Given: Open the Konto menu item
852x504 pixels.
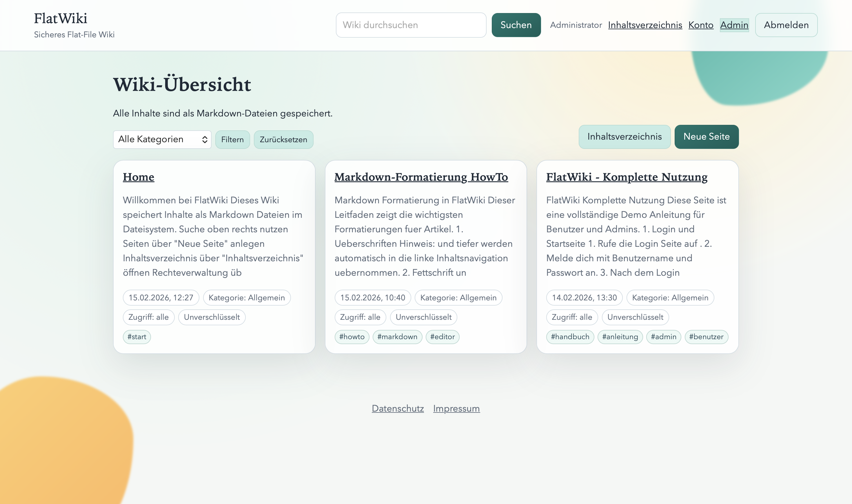Looking at the screenshot, I should coord(700,25).
